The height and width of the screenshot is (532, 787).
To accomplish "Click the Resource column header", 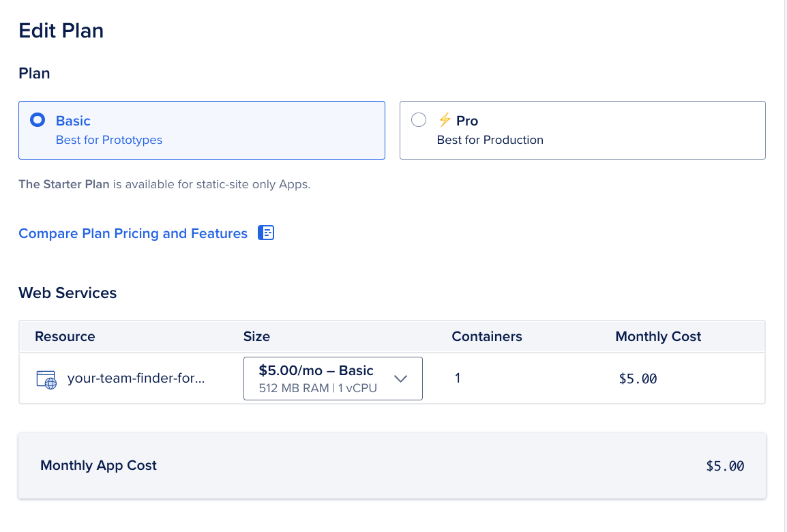I will [65, 336].
